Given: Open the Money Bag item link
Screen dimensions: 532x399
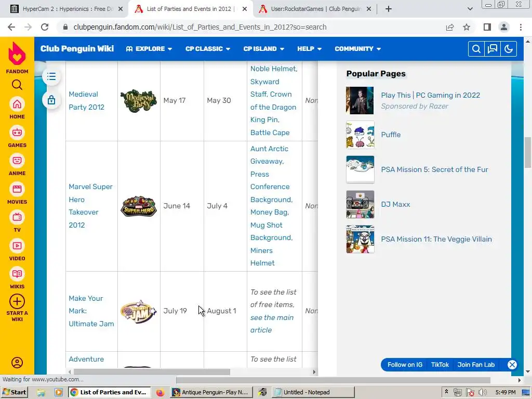Looking at the screenshot, I should [270, 212].
